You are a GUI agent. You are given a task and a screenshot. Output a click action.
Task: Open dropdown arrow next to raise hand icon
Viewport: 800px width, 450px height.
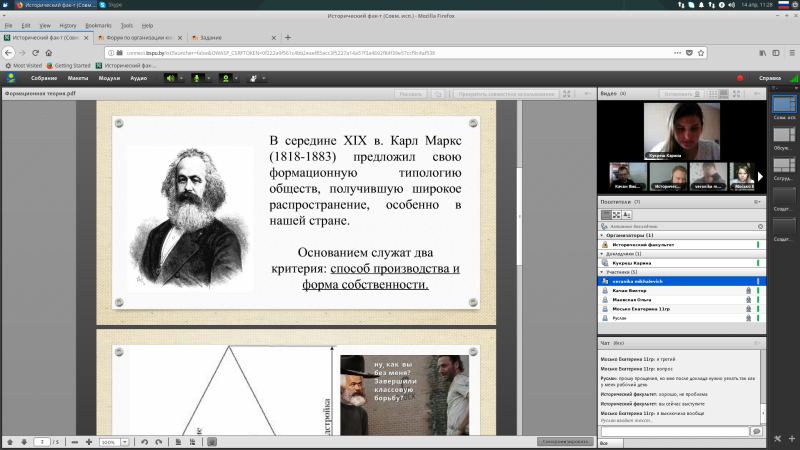pos(264,78)
